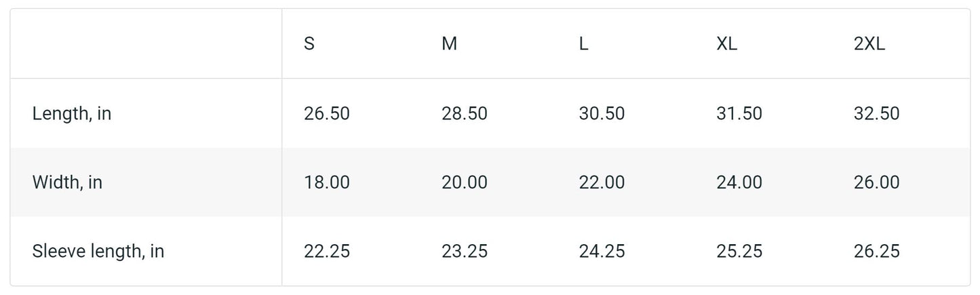Click the S size column header
This screenshot has width=980, height=295.
click(309, 44)
